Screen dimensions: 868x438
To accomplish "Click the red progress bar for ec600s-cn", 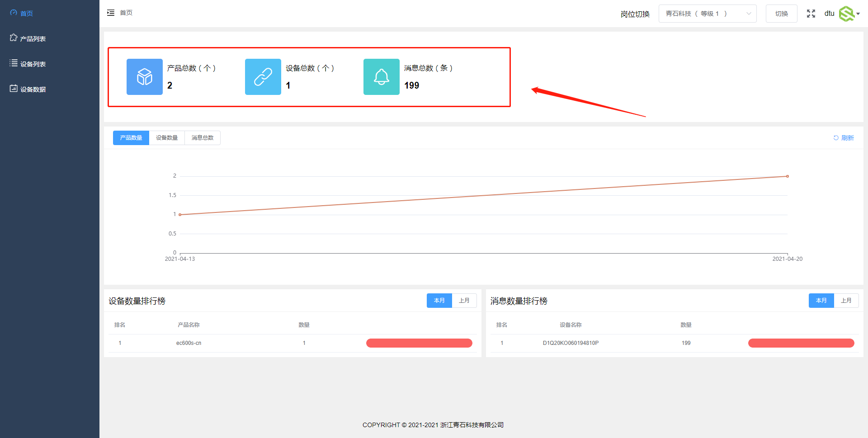I will point(419,343).
